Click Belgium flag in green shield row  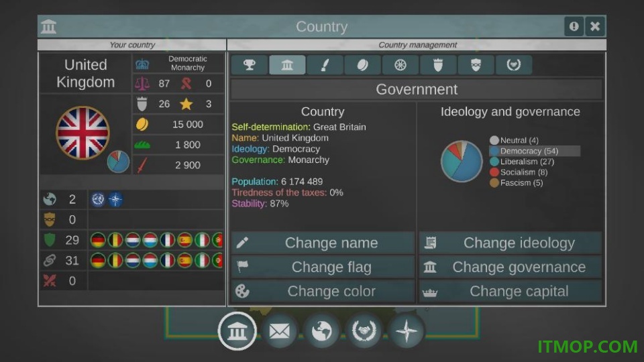point(115,240)
